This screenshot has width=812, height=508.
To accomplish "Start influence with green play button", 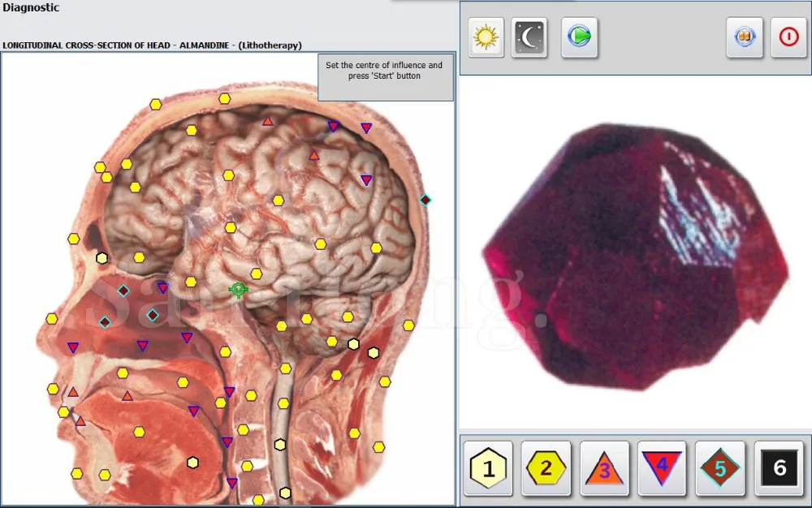I will click(x=579, y=37).
